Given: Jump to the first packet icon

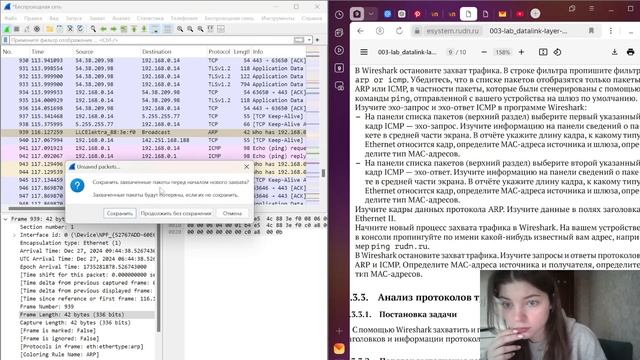Looking at the screenshot, I should click(x=133, y=29).
